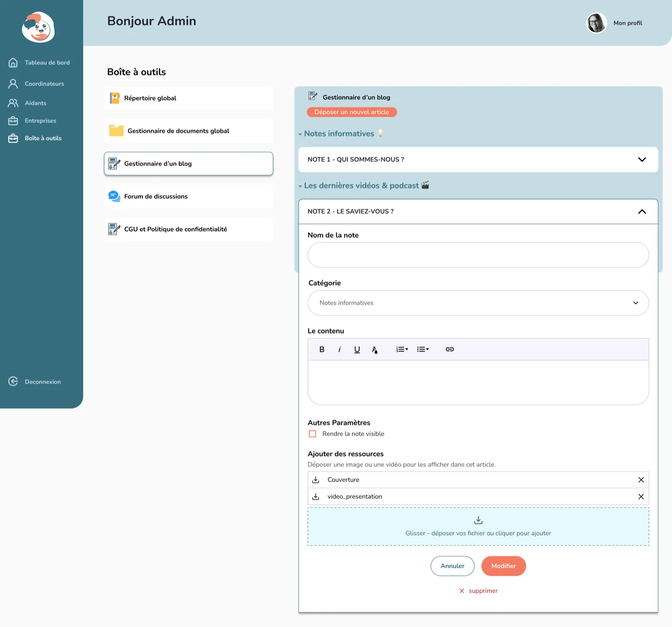Click the Forum de discussions chat bubble icon
672x627 pixels.
114,196
